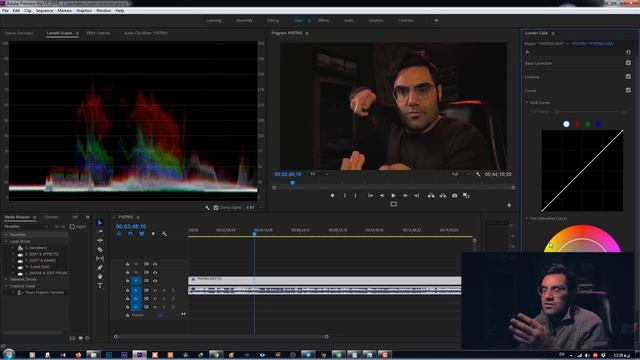640x360 pixels.
Task: Go to In point in program monitor
Action: pyautogui.click(x=370, y=196)
